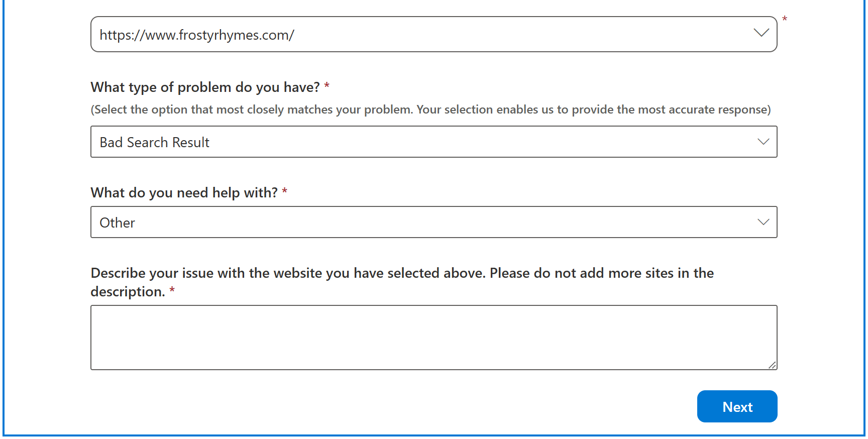The image size is (868, 439).
Task: Click the asterisk after the problem type question
Action: 327,86
